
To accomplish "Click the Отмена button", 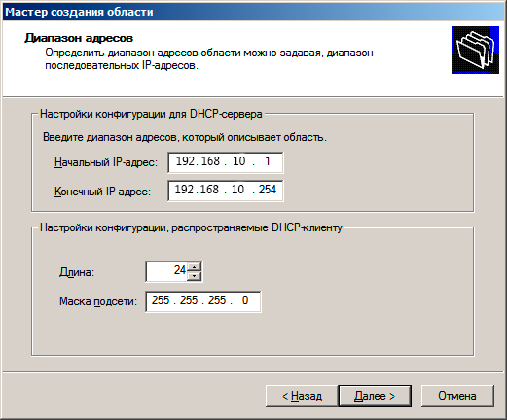I will tap(457, 396).
